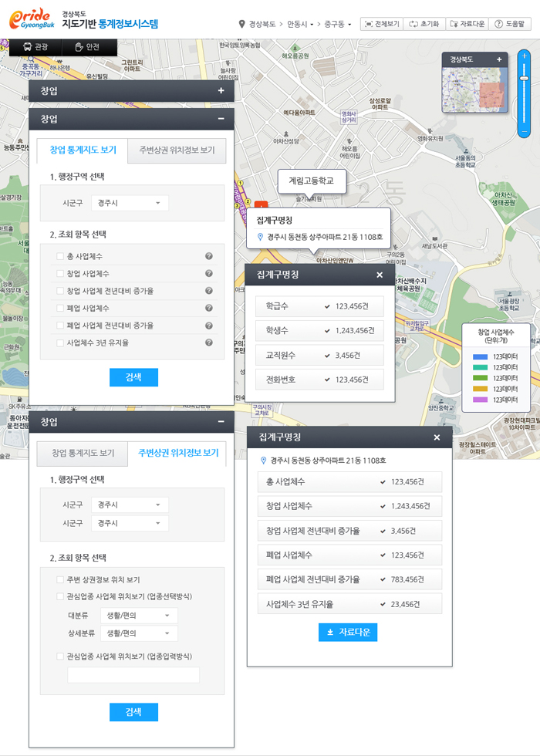The image size is (540, 756).
Task: Zoom out with map slider minus icon
Action: [525, 131]
